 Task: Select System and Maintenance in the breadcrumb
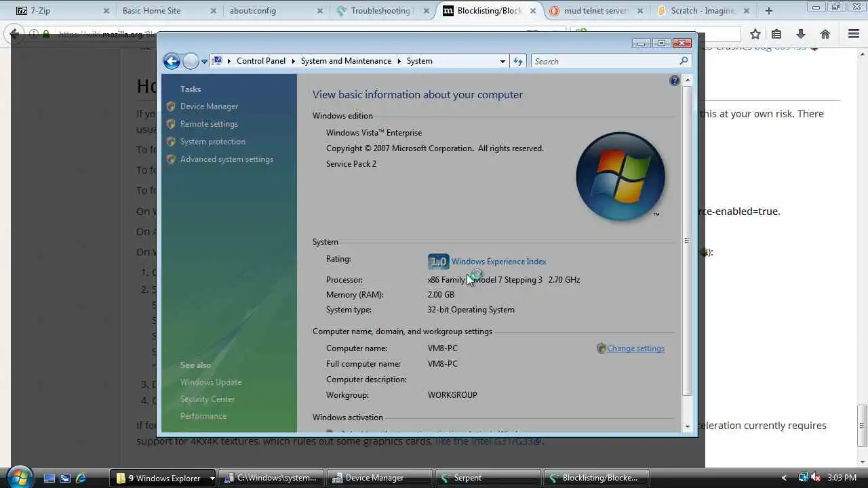coord(346,61)
